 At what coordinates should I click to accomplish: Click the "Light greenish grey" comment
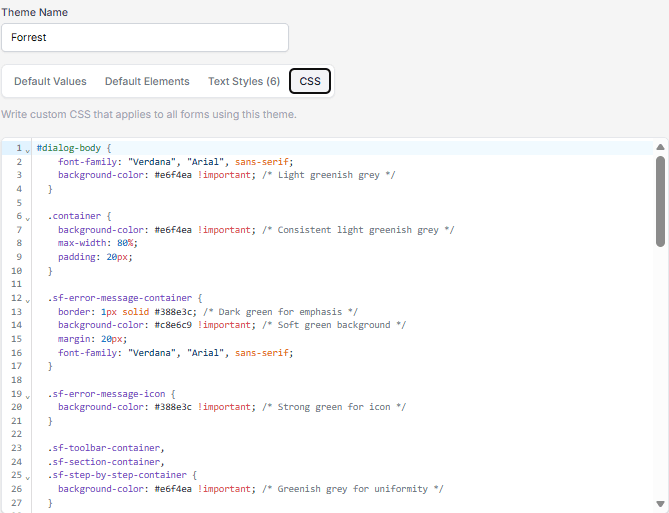coord(329,175)
